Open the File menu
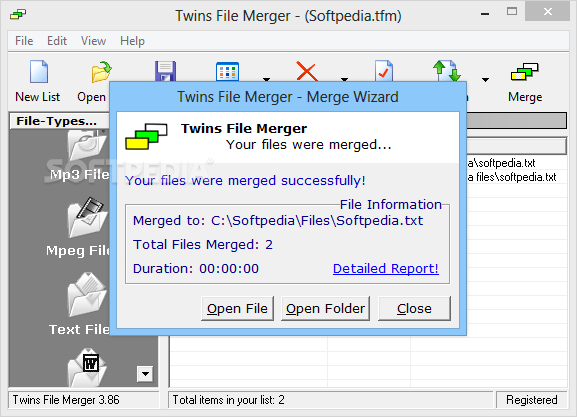 24,41
